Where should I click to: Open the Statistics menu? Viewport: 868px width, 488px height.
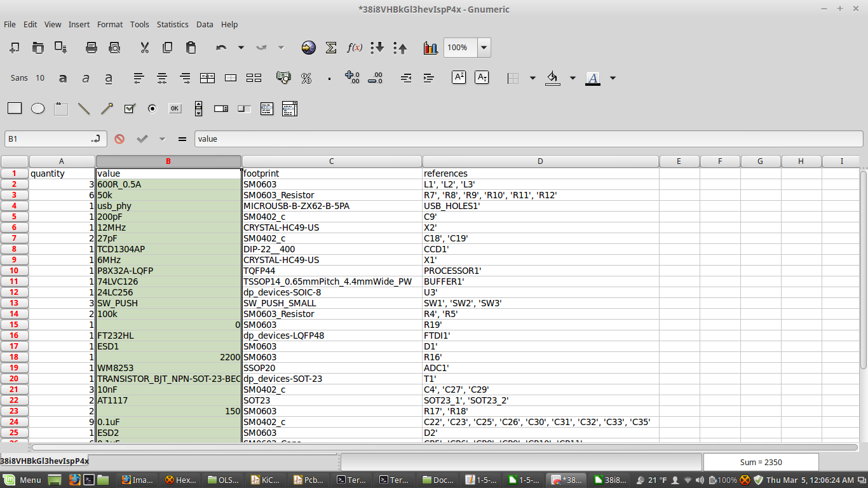pyautogui.click(x=173, y=24)
